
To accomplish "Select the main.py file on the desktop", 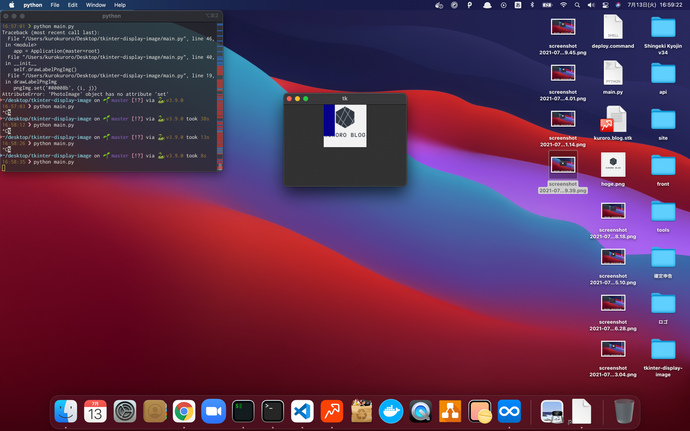I will pos(613,73).
